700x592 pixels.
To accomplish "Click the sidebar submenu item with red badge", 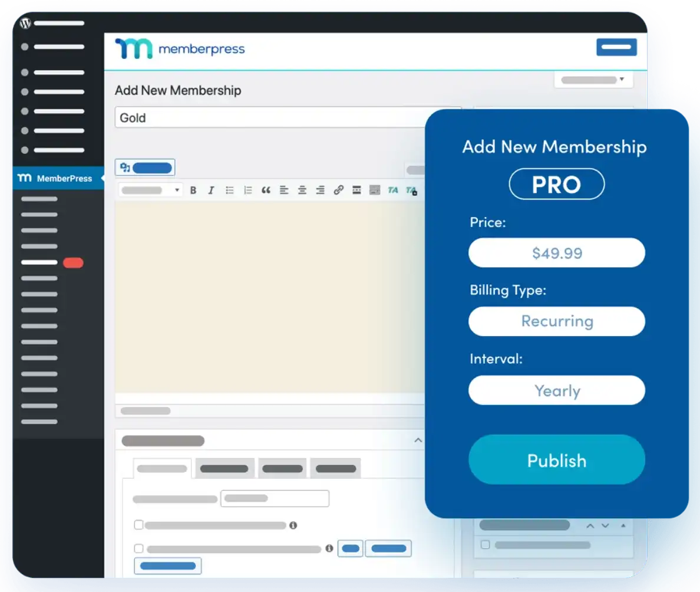I will click(52, 263).
